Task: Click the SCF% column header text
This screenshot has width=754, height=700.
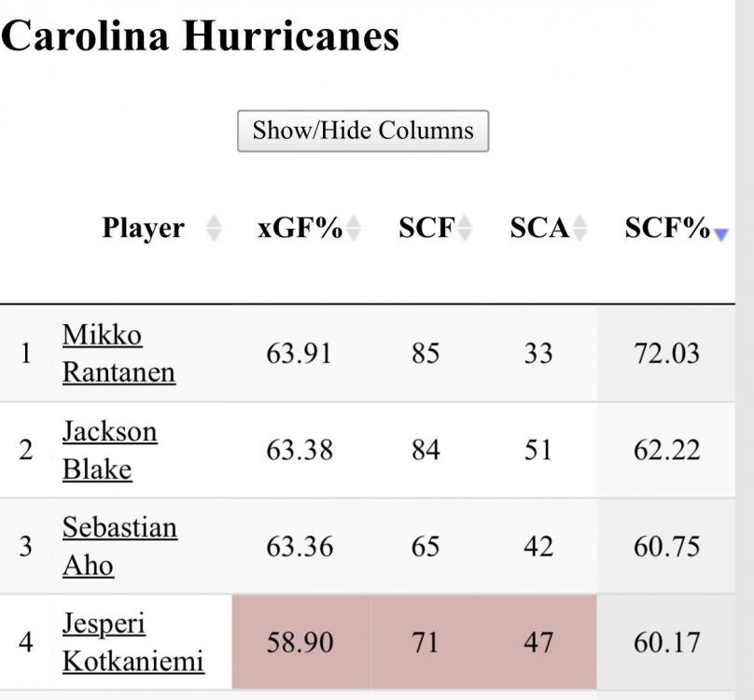Action: (667, 229)
